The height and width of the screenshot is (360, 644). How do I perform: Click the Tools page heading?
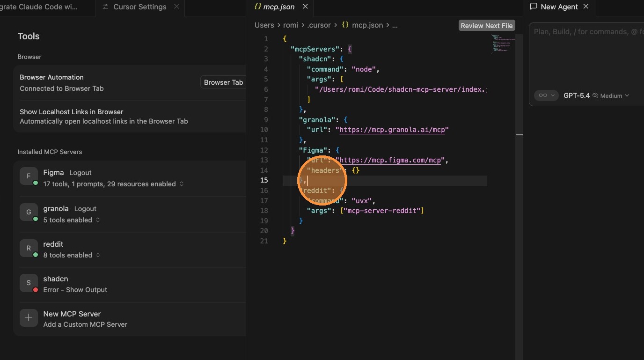click(29, 36)
